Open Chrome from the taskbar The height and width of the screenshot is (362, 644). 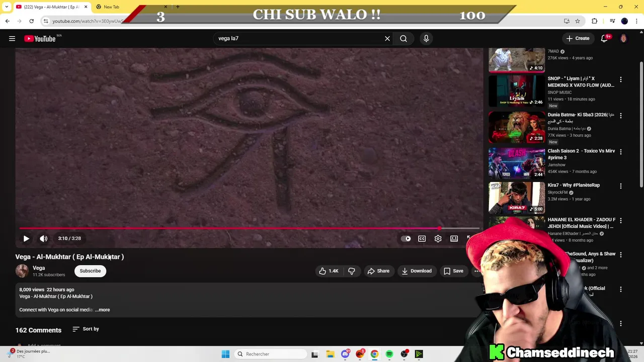pyautogui.click(x=374, y=354)
